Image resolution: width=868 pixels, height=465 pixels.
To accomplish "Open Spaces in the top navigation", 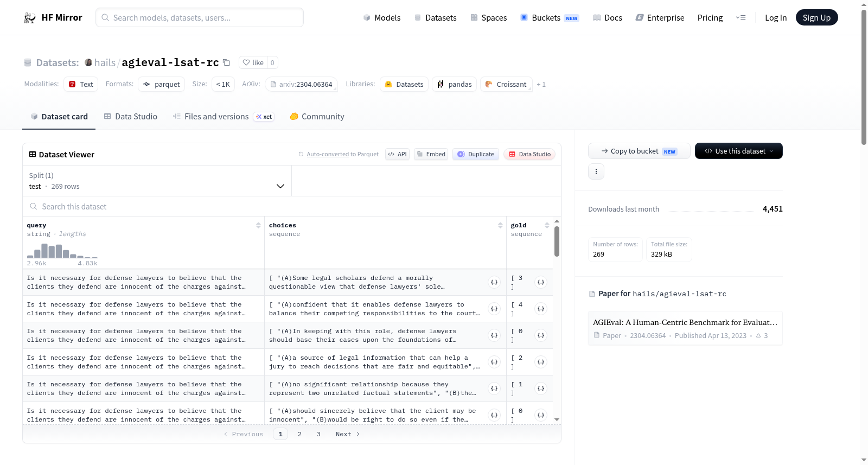I will pyautogui.click(x=489, y=17).
